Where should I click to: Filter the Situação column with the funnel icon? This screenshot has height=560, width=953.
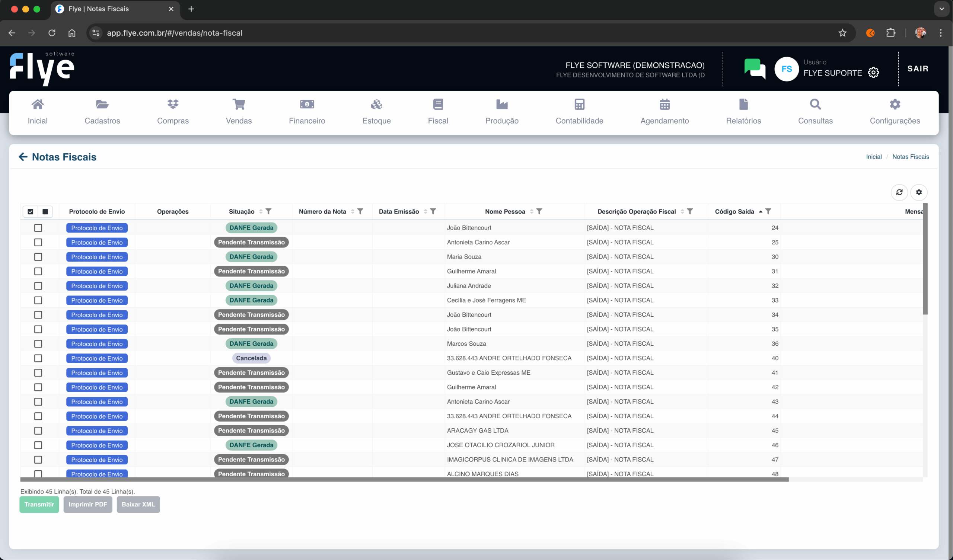click(x=268, y=211)
